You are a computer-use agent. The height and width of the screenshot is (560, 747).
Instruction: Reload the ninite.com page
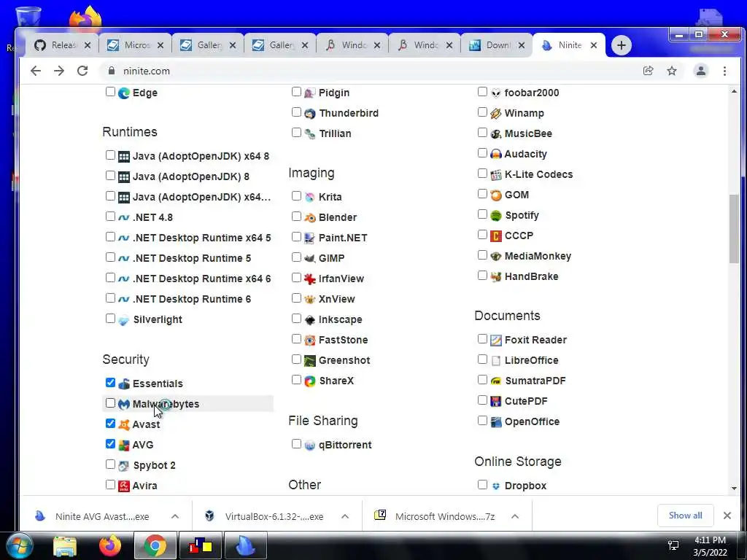pyautogui.click(x=82, y=71)
